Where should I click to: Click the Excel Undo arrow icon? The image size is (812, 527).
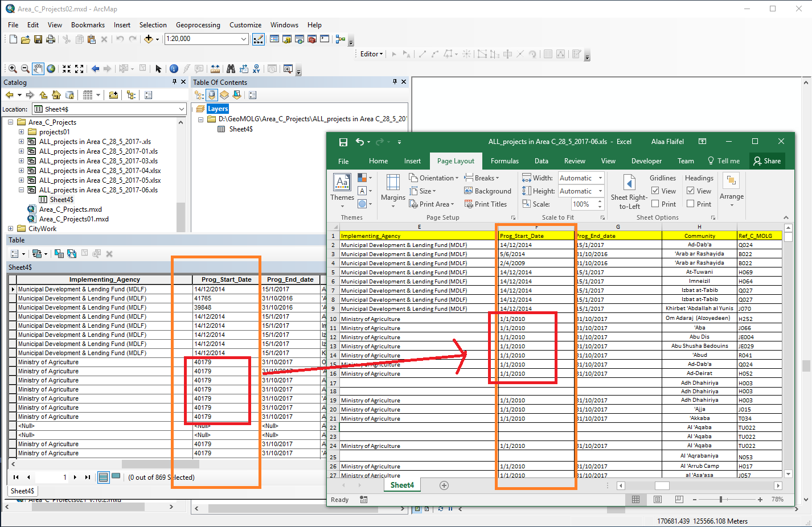(360, 142)
